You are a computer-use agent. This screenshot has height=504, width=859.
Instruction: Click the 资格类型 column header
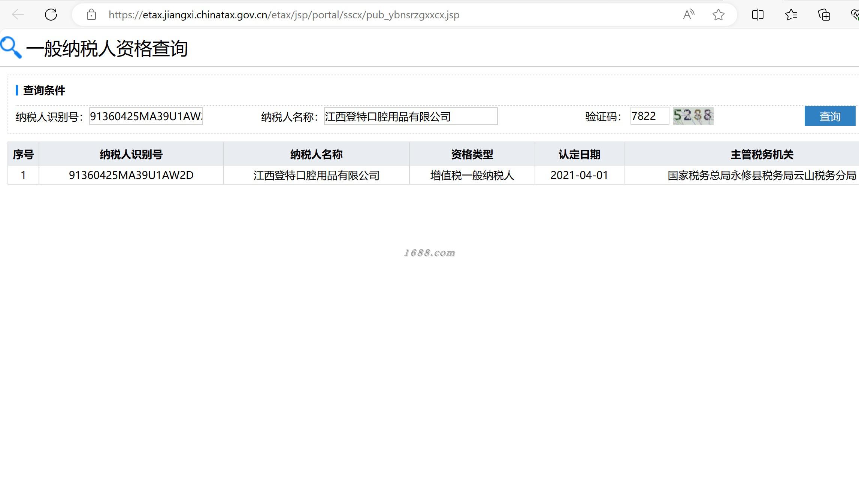tap(472, 154)
